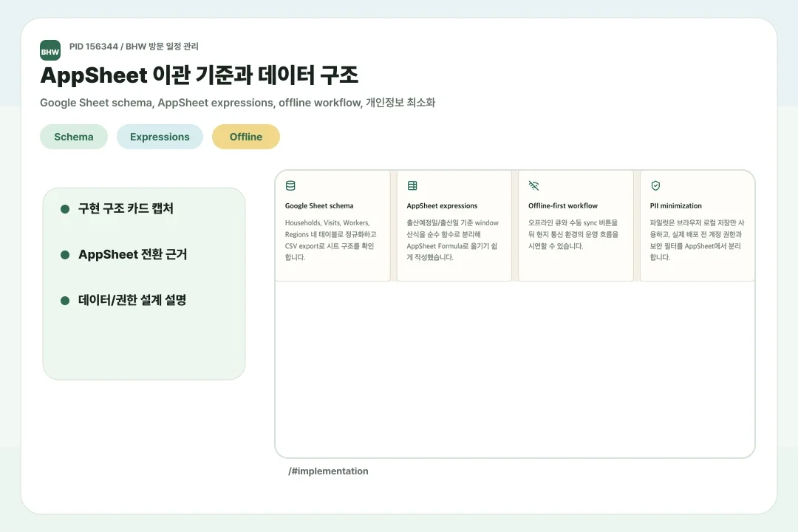The width and height of the screenshot is (798, 532).
Task: Select the Schema pill tag
Action: pos(74,137)
